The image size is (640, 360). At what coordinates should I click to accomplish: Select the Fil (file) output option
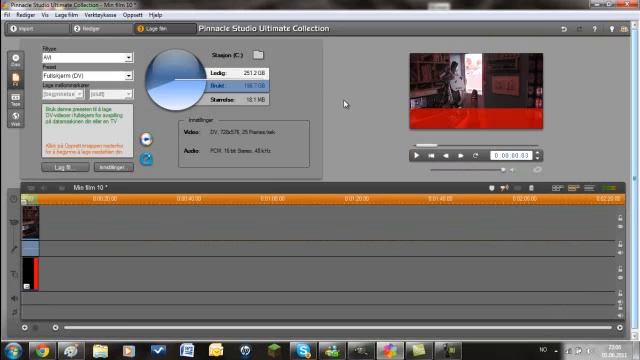point(16,79)
